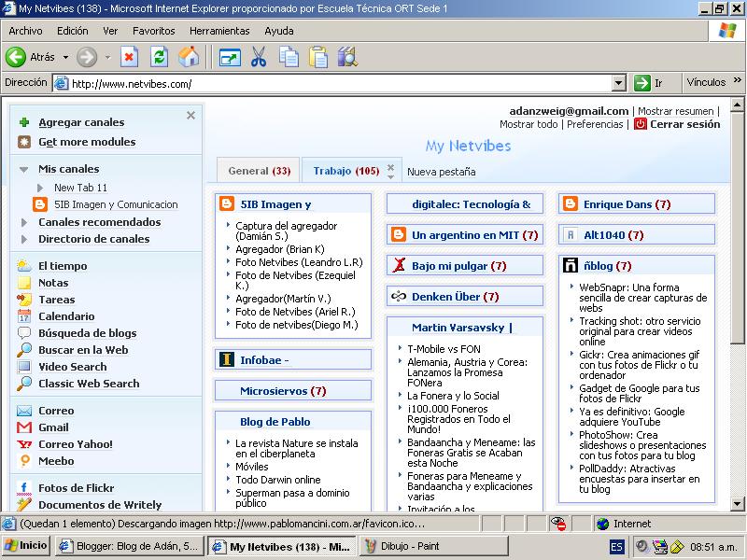Collapse the Mis canales section
The height and width of the screenshot is (560, 747).
coord(23,169)
